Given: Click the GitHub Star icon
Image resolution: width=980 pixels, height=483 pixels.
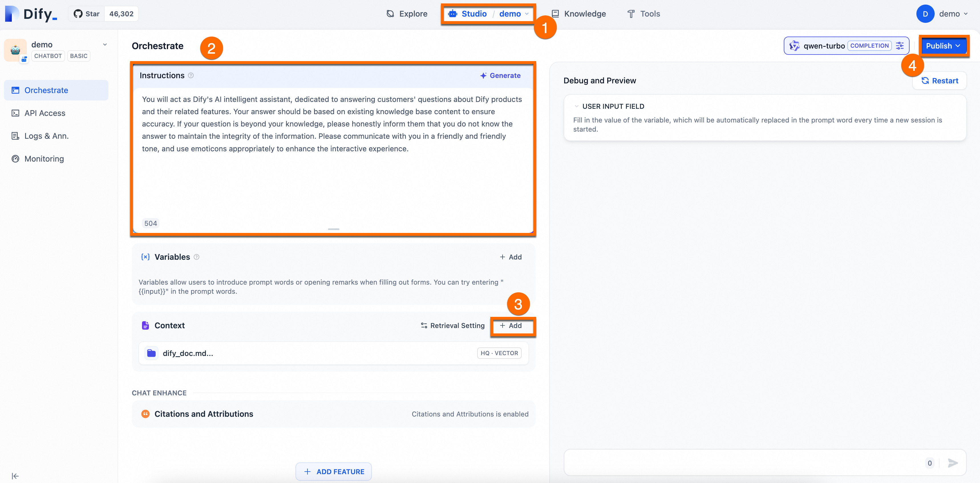Looking at the screenshot, I should click(78, 14).
